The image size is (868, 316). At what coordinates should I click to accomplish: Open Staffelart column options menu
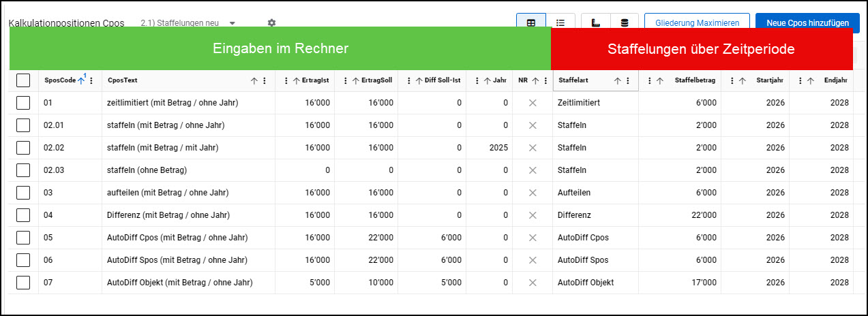(628, 80)
